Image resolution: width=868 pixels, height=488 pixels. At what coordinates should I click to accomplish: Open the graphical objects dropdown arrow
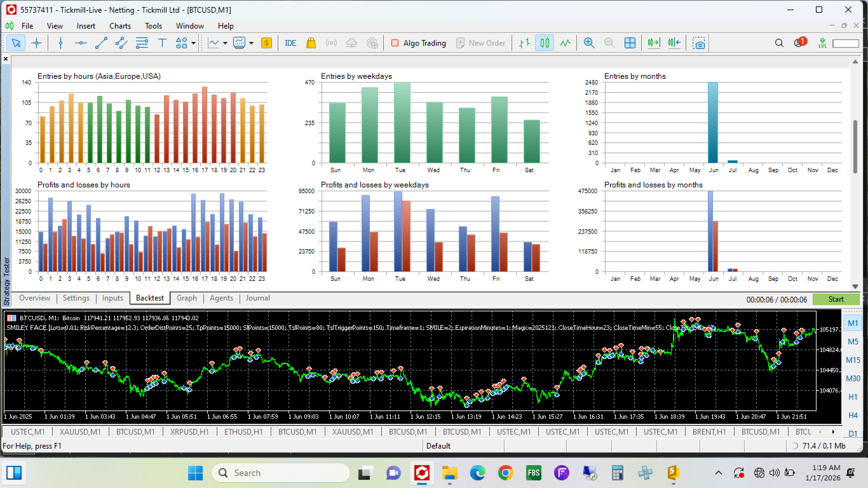point(193,43)
